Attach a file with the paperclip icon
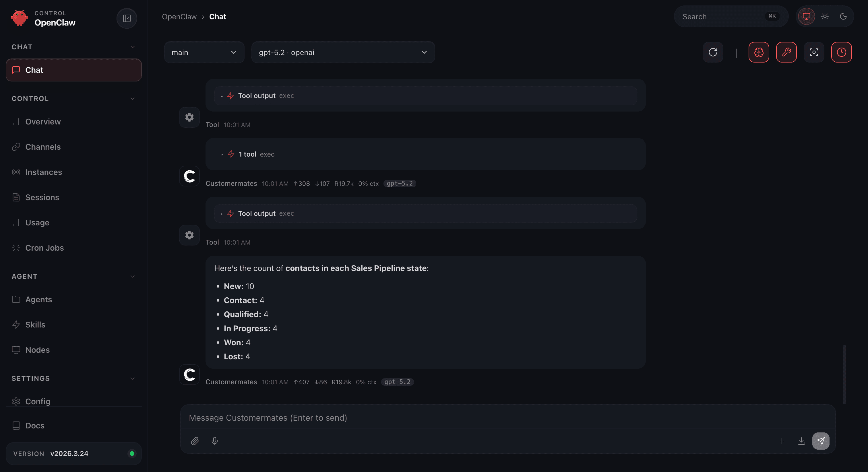Screen dimensions: 868x472 pyautogui.click(x=195, y=441)
